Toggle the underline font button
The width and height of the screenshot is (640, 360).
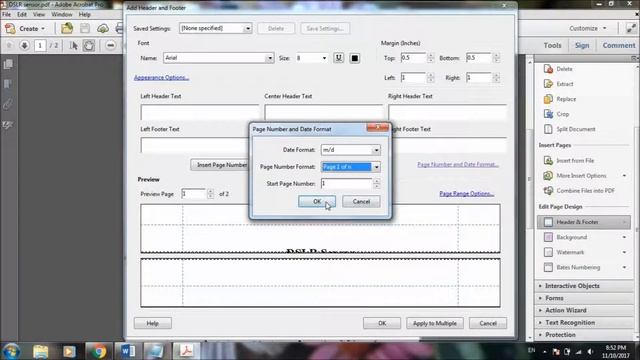click(x=338, y=58)
